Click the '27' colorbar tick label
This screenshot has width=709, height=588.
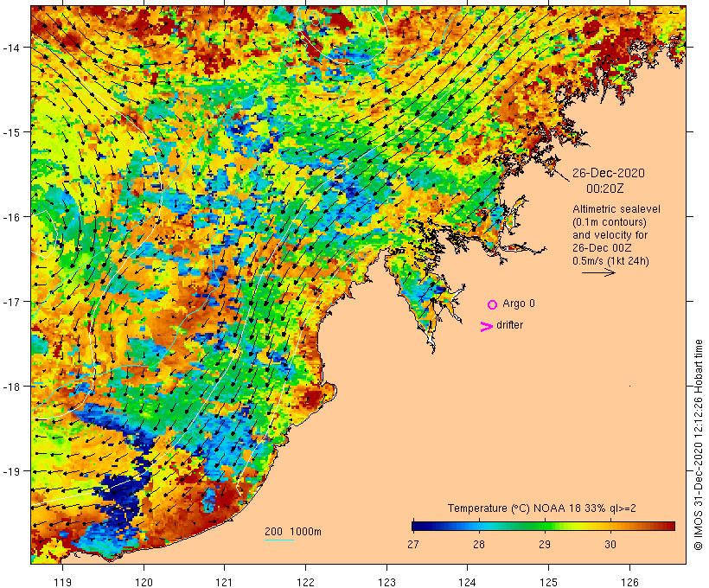(412, 544)
